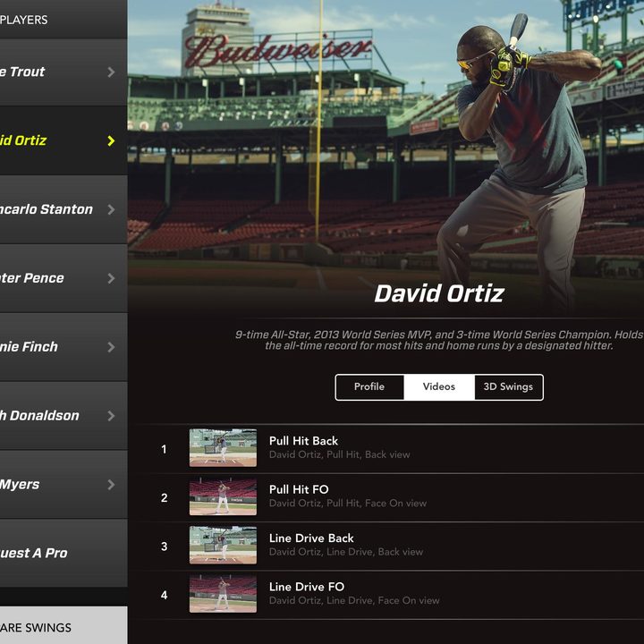Click video list number 2

pos(165,498)
